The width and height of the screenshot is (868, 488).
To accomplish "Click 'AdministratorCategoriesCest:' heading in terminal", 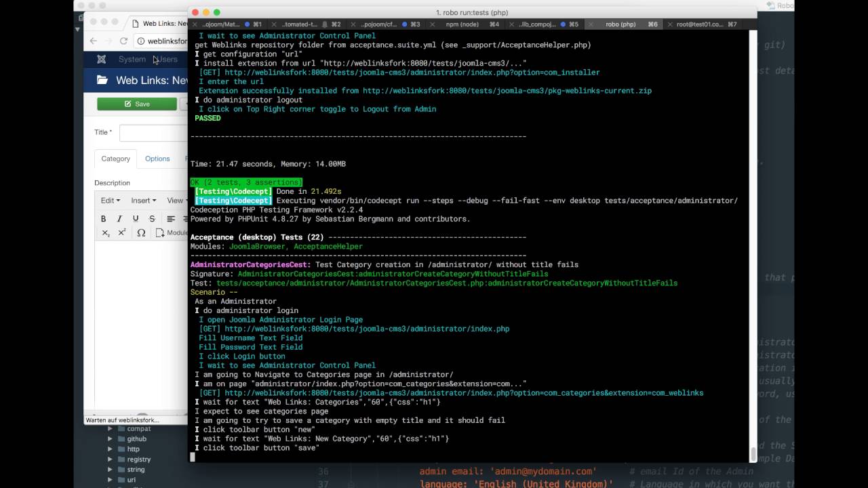I will coord(250,265).
